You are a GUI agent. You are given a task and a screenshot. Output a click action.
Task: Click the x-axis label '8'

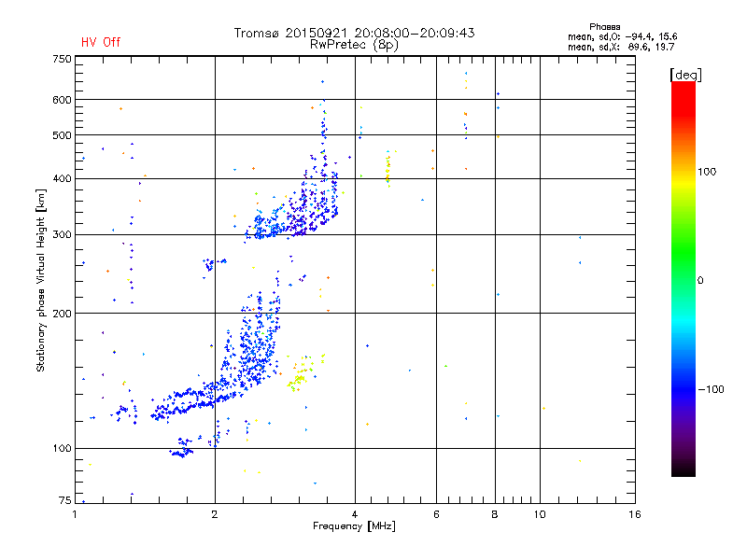point(495,514)
